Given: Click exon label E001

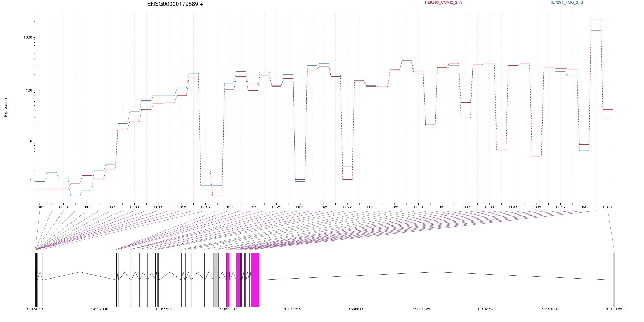Looking at the screenshot, I should (40, 207).
